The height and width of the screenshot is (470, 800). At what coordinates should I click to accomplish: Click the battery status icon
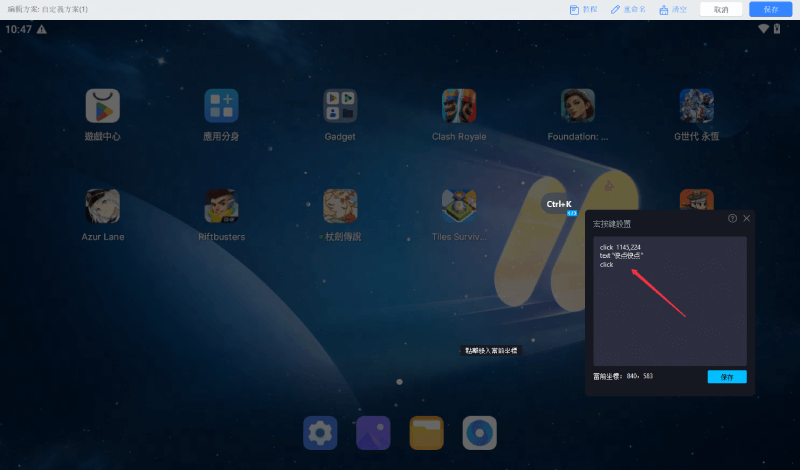777,29
